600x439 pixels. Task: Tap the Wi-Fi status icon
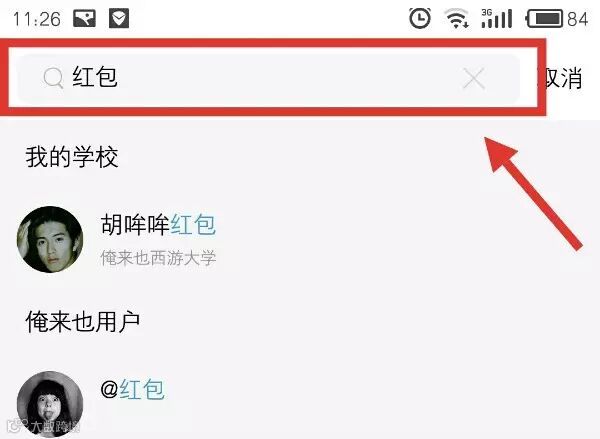[457, 18]
